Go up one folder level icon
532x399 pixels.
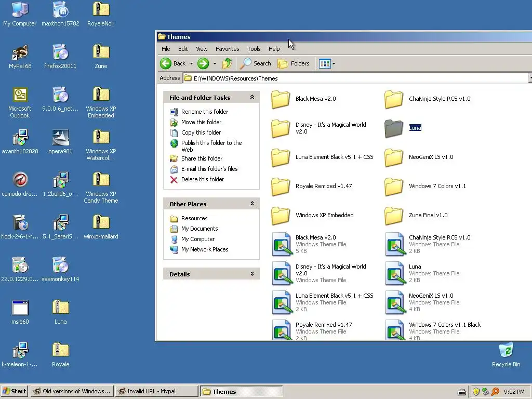[x=227, y=63]
